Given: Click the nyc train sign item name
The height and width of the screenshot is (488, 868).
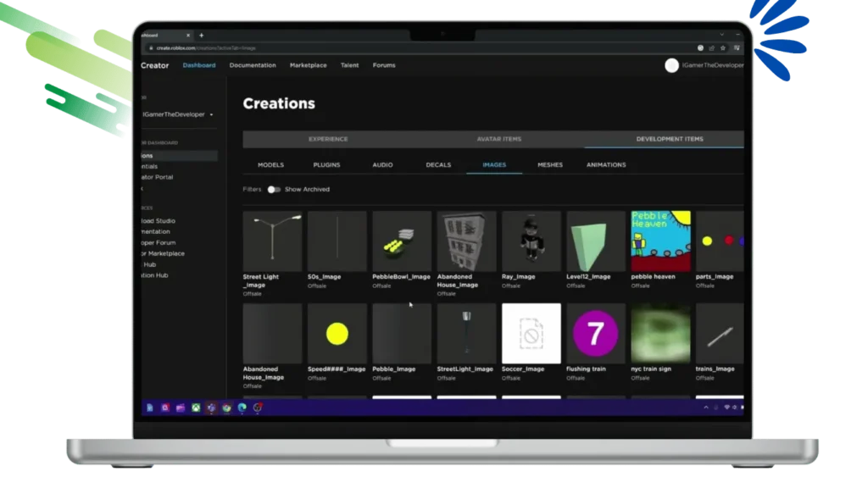Looking at the screenshot, I should tap(651, 369).
